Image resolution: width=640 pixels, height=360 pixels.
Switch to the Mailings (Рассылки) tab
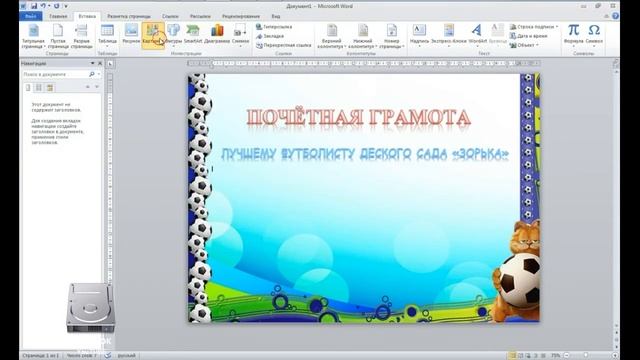[x=200, y=16]
